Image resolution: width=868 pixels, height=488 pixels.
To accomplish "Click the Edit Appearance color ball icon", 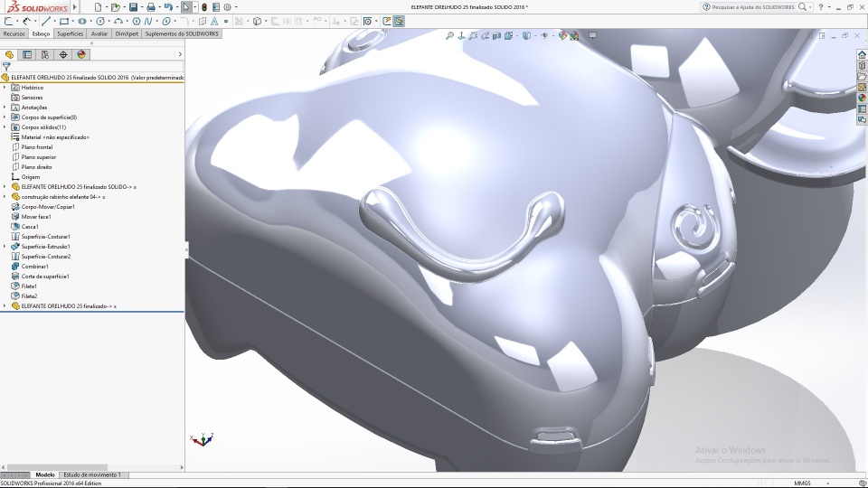I will pos(562,35).
